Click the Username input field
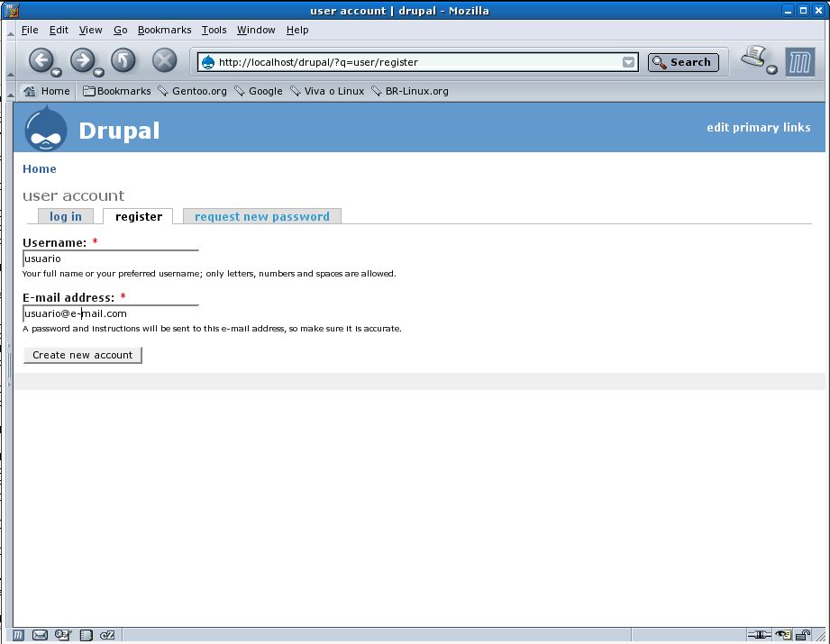 [x=111, y=259]
